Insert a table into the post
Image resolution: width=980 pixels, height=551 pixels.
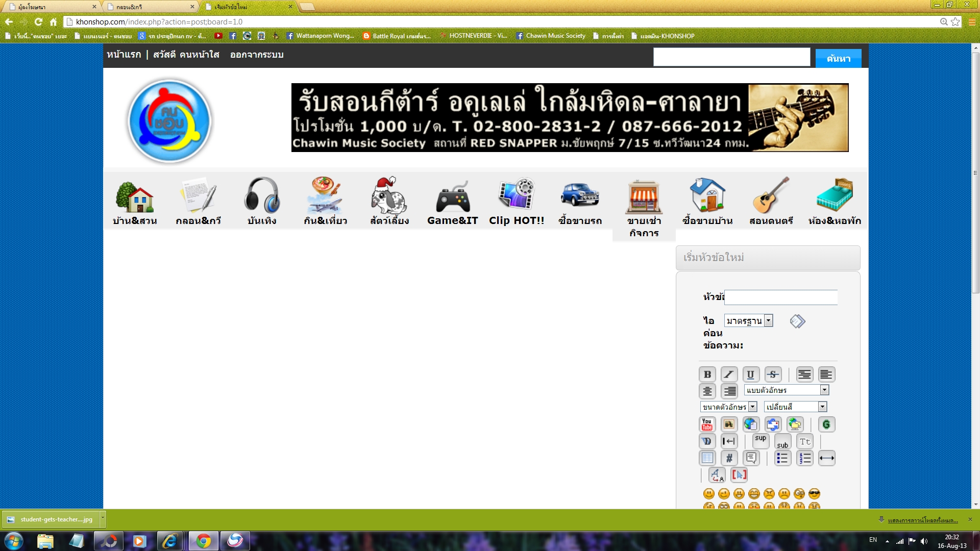pos(707,458)
